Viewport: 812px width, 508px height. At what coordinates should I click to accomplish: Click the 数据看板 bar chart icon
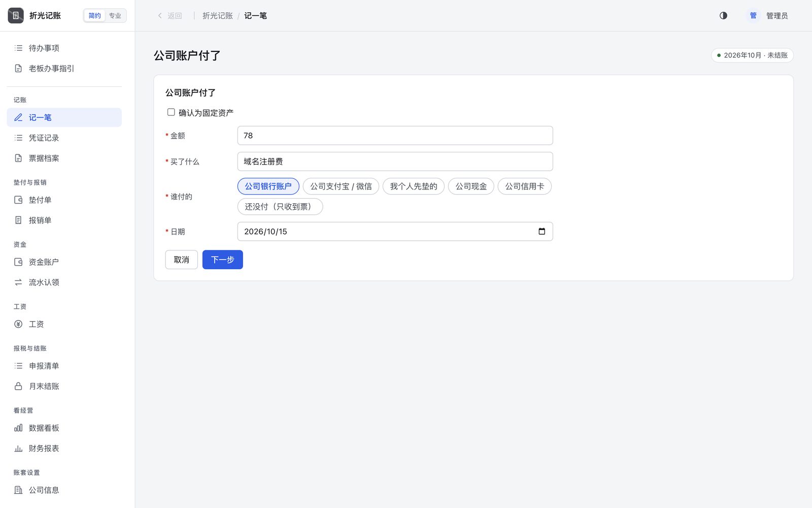tap(18, 428)
